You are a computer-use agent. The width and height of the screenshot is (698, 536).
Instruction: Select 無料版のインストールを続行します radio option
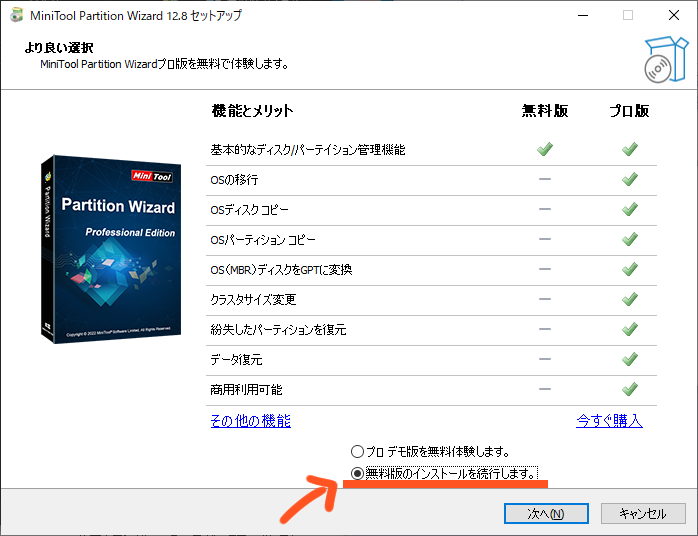357,473
